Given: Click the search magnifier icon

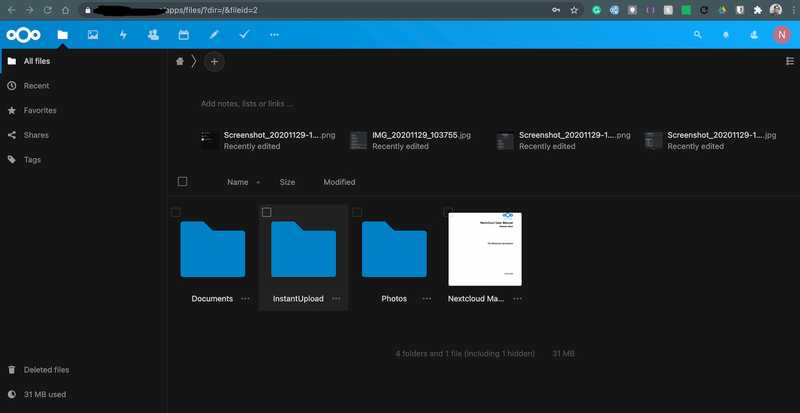Looking at the screenshot, I should tap(698, 34).
